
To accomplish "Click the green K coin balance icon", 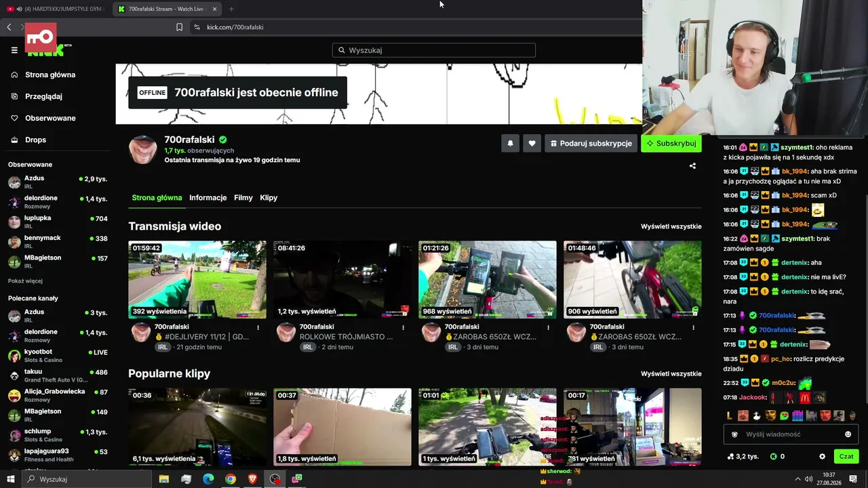I will pos(773,457).
